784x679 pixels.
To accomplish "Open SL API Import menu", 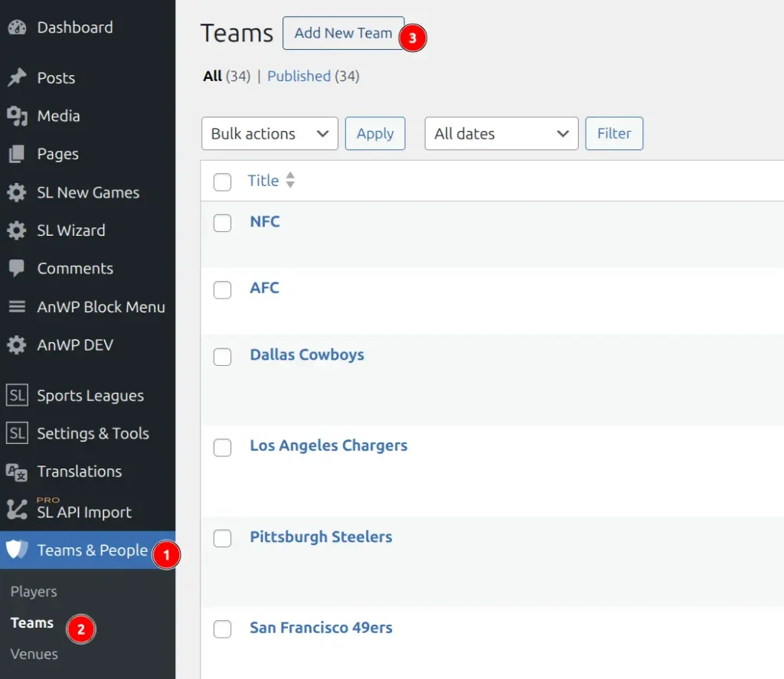I will tap(84, 512).
